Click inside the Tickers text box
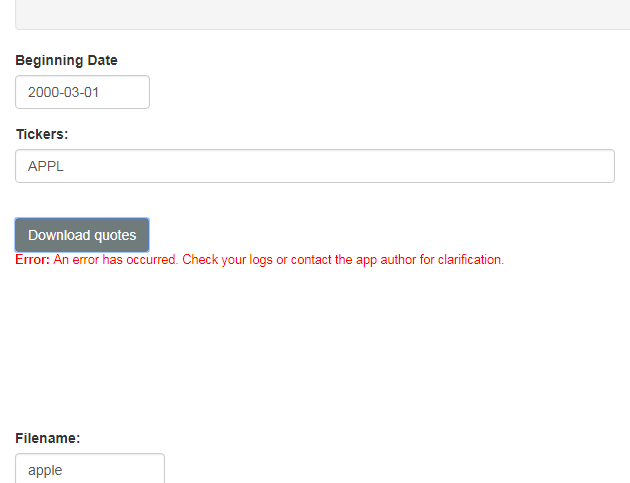Image resolution: width=630 pixels, height=483 pixels. point(315,166)
